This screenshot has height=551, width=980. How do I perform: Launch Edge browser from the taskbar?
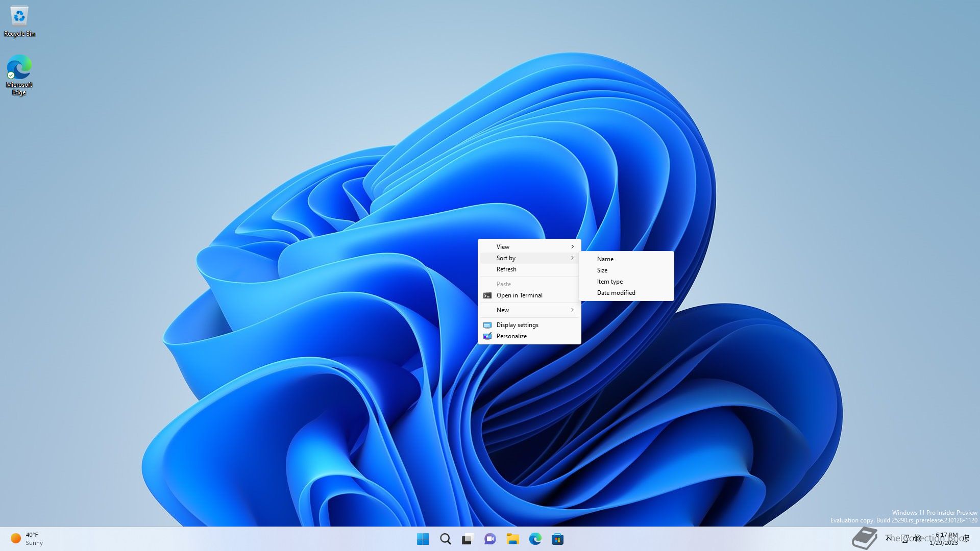coord(535,539)
